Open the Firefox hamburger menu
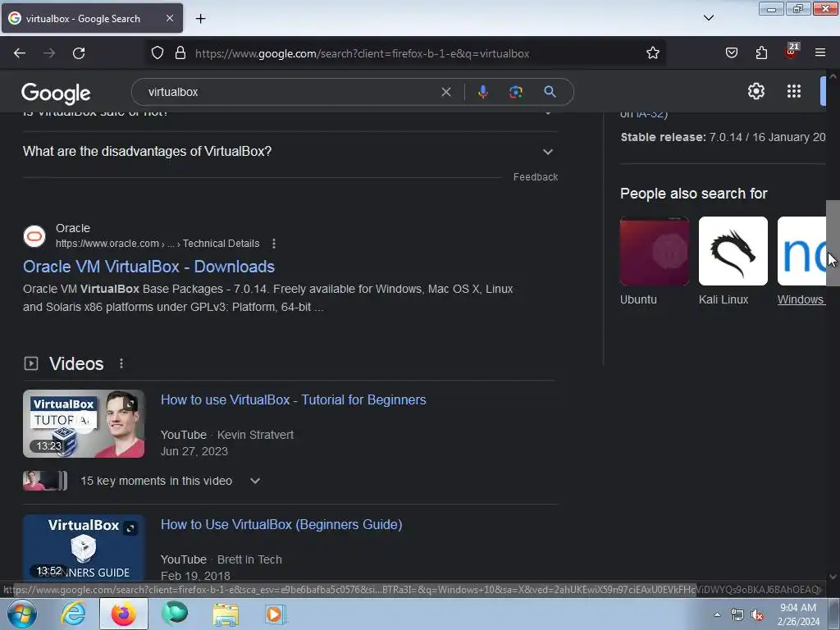This screenshot has width=840, height=630. (x=820, y=53)
